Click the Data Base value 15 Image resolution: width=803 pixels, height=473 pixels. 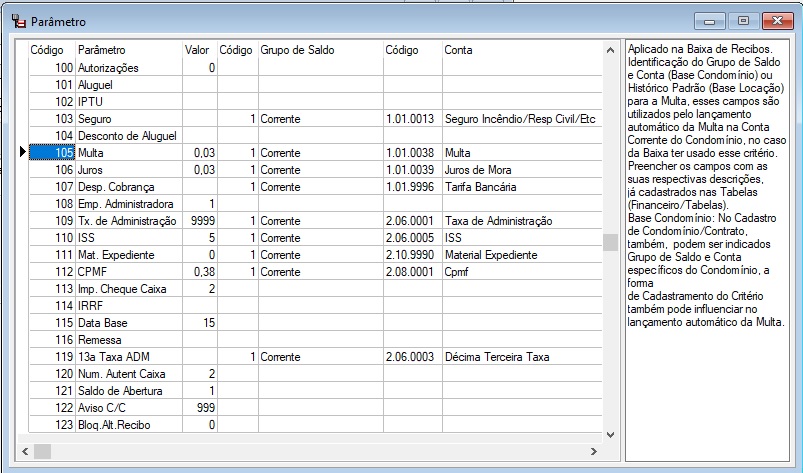(x=200, y=322)
